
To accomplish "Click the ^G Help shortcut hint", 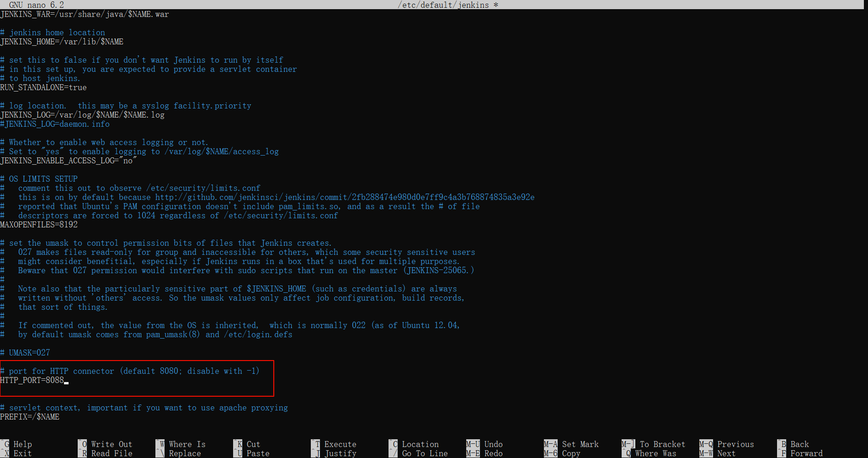I will click(x=16, y=444).
